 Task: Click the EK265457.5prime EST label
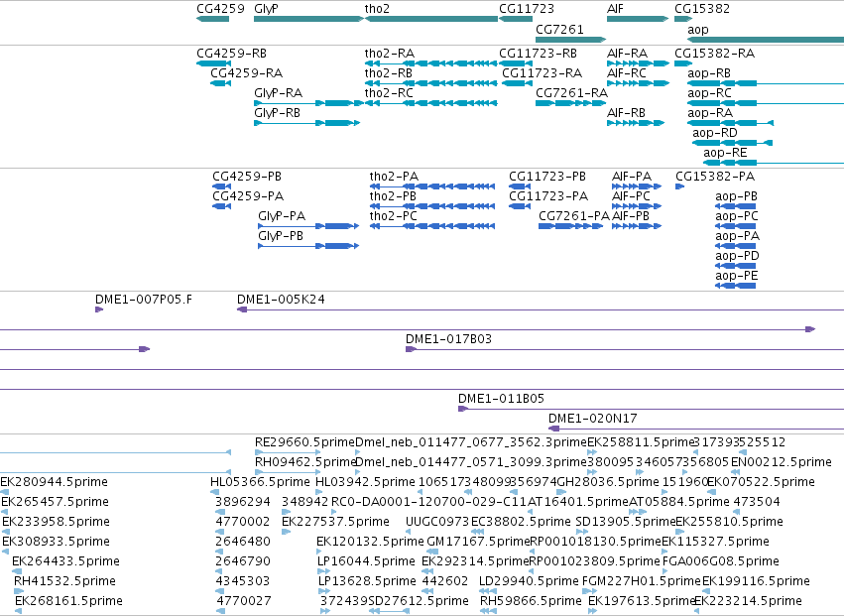pos(55,502)
